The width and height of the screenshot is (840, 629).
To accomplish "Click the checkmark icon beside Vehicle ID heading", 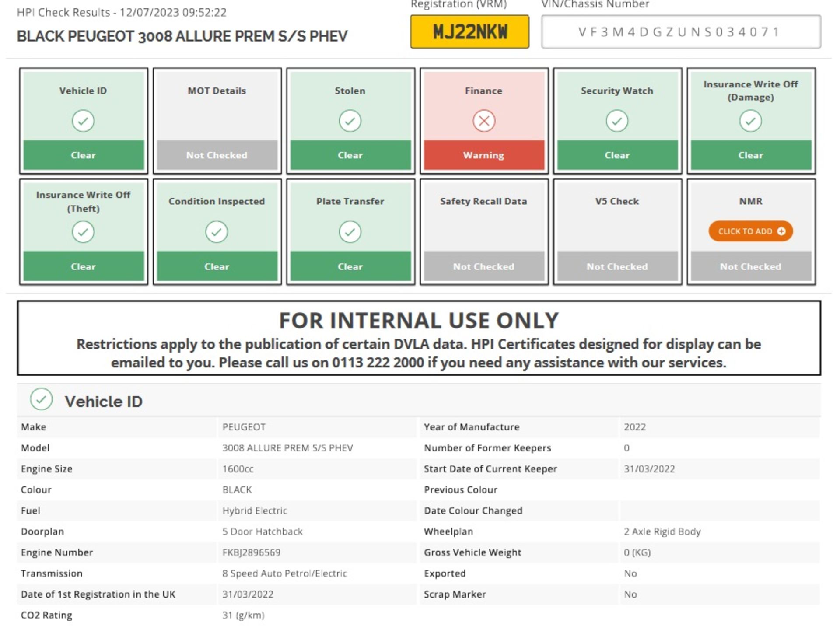I will tap(42, 399).
